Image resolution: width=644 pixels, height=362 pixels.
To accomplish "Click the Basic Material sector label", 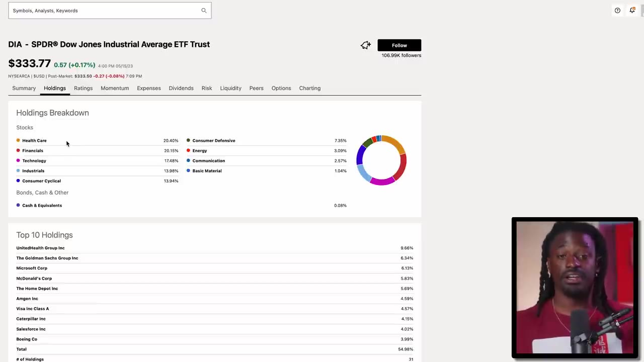I will [x=207, y=171].
